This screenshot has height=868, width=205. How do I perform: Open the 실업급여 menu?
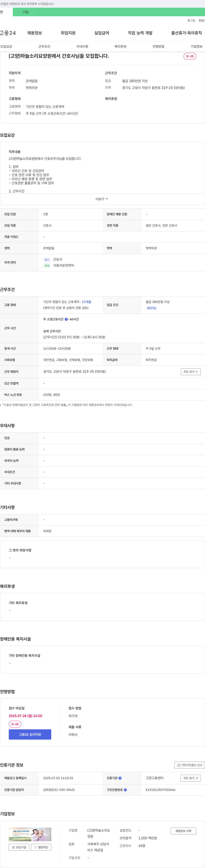coord(102,33)
